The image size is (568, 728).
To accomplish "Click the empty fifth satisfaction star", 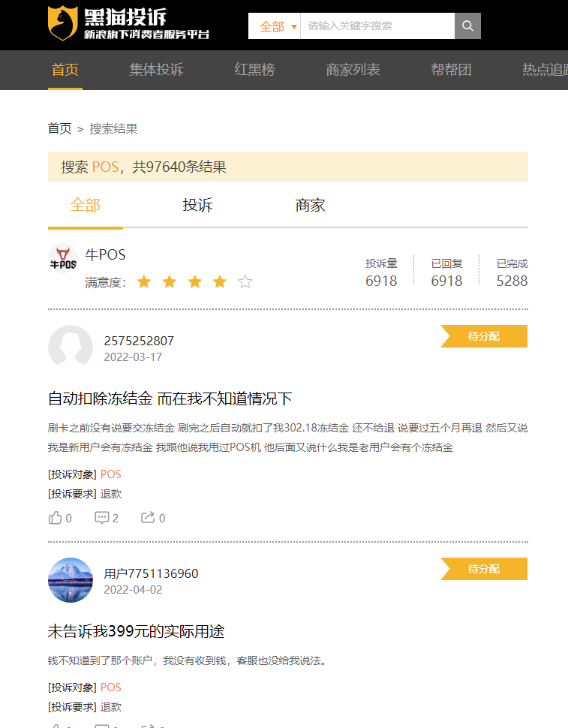I will pos(245,282).
